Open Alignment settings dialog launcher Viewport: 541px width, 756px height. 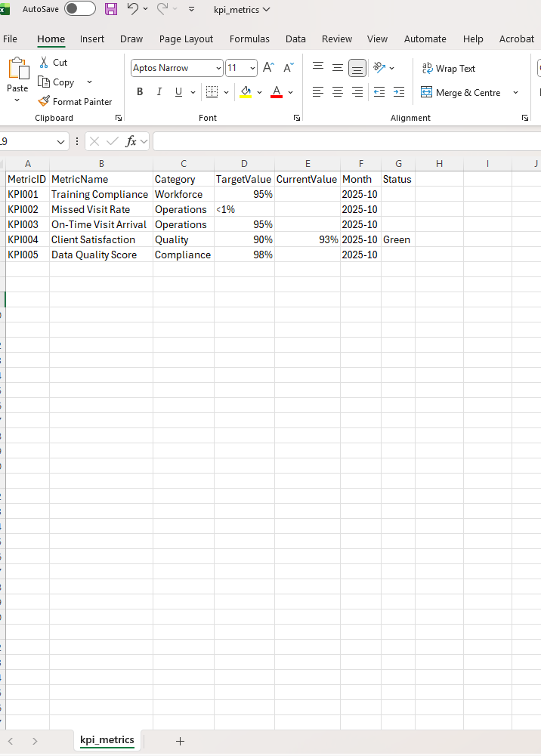(x=525, y=118)
